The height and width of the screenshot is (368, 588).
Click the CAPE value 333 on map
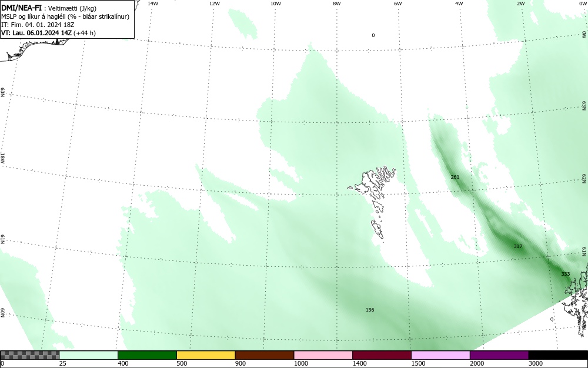point(566,274)
